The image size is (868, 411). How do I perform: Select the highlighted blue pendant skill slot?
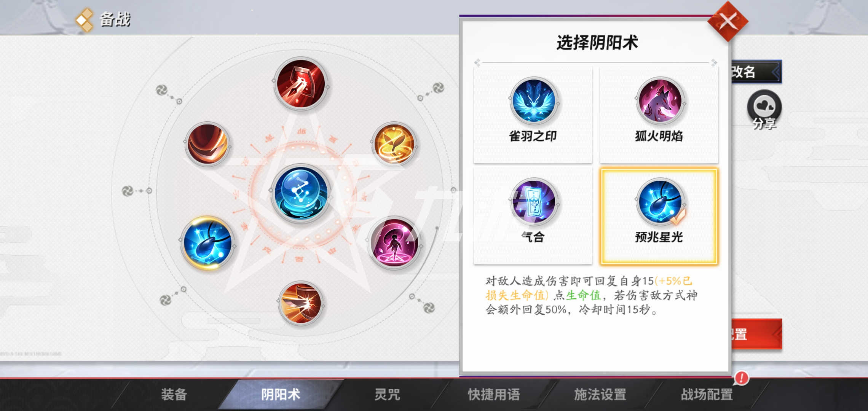point(207,243)
